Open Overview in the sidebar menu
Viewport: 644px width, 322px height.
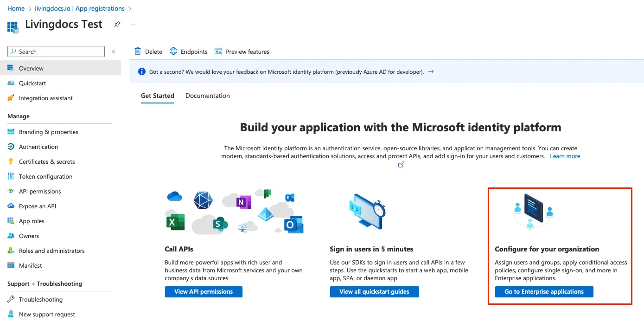tap(60, 68)
